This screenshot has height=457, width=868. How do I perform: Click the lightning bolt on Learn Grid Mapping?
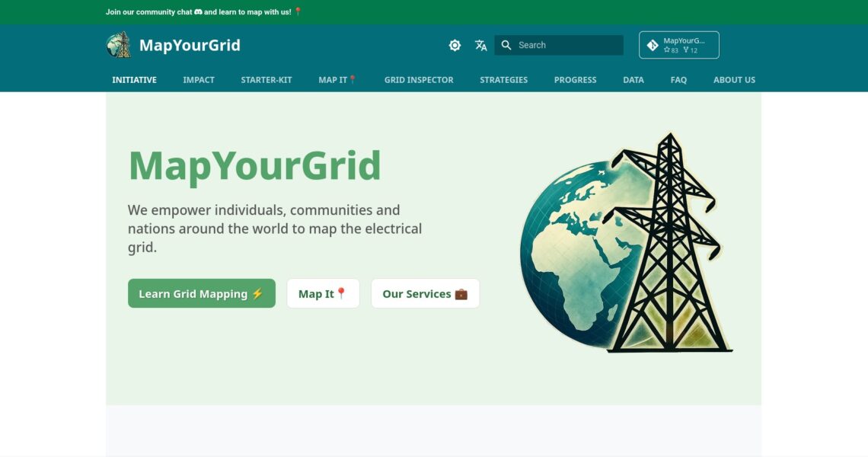(257, 293)
